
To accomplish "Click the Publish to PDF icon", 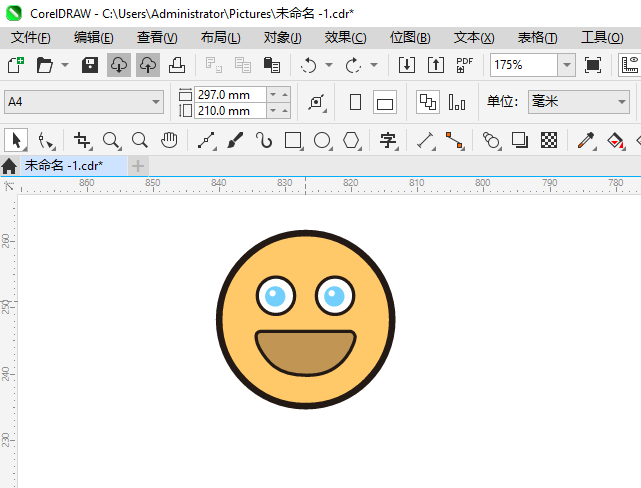I will [x=464, y=65].
